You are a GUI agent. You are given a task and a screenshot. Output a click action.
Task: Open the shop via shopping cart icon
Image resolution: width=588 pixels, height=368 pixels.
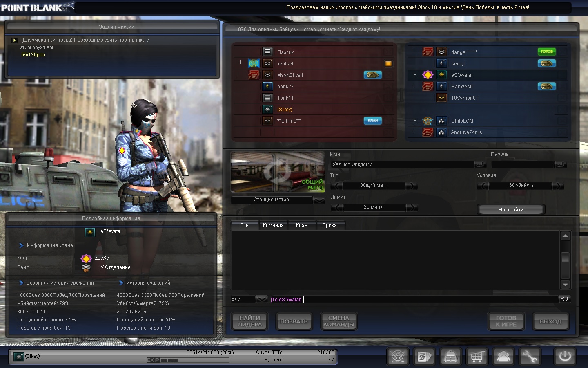477,356
